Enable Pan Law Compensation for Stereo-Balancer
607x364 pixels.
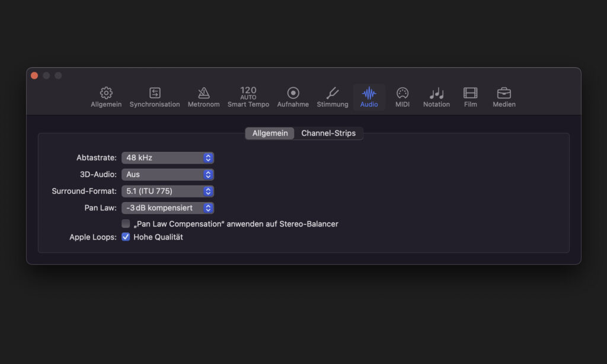point(126,224)
